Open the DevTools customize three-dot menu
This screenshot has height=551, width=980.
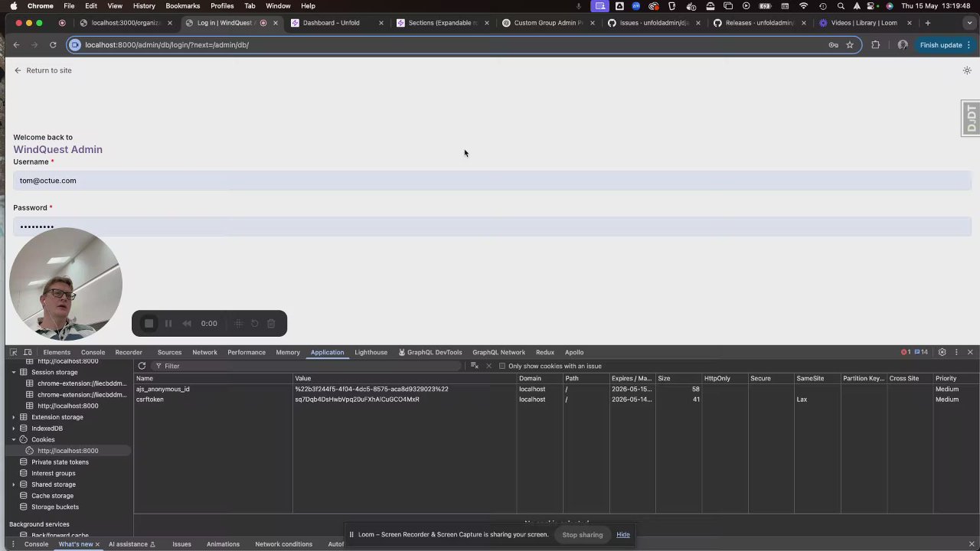tap(956, 352)
